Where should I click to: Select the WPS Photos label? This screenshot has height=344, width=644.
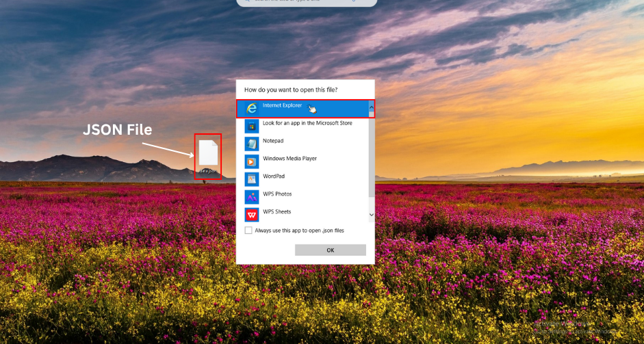(x=277, y=194)
